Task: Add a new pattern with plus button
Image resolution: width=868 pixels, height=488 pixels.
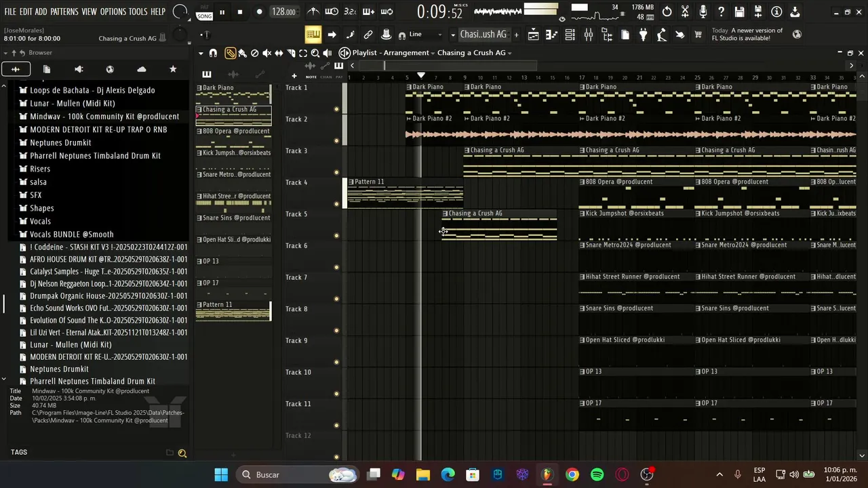Action: pos(516,35)
